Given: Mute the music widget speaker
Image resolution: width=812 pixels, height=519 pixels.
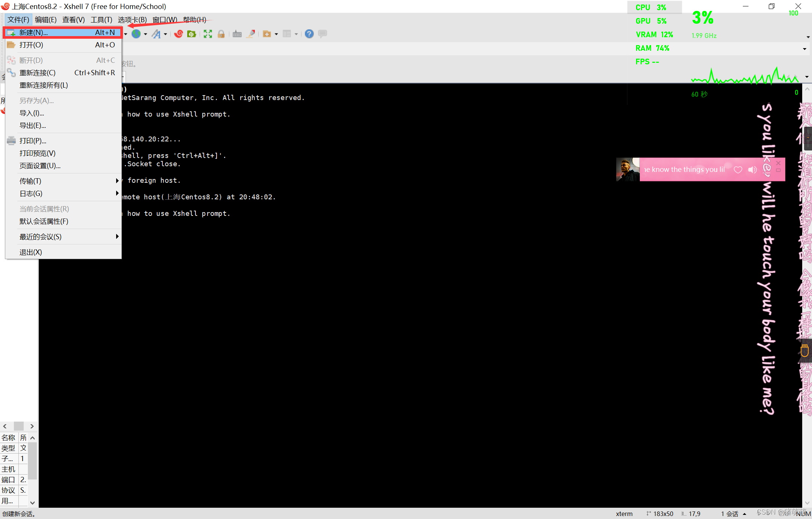Looking at the screenshot, I should click(x=752, y=170).
